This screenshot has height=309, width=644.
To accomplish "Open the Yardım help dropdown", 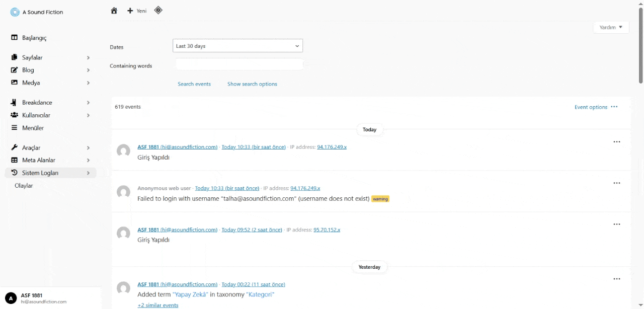I will tap(611, 27).
